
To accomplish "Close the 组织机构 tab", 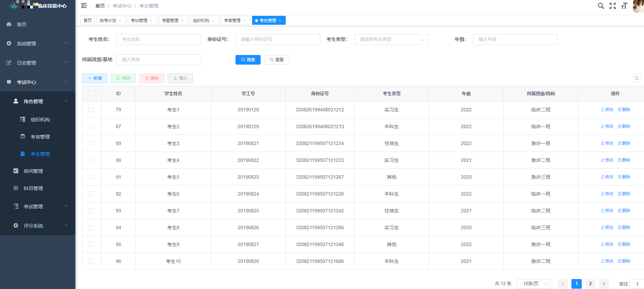I will [213, 21].
